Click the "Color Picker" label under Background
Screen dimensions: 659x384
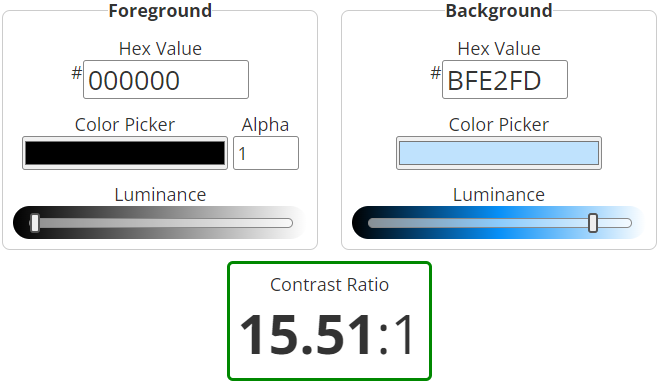(499, 125)
